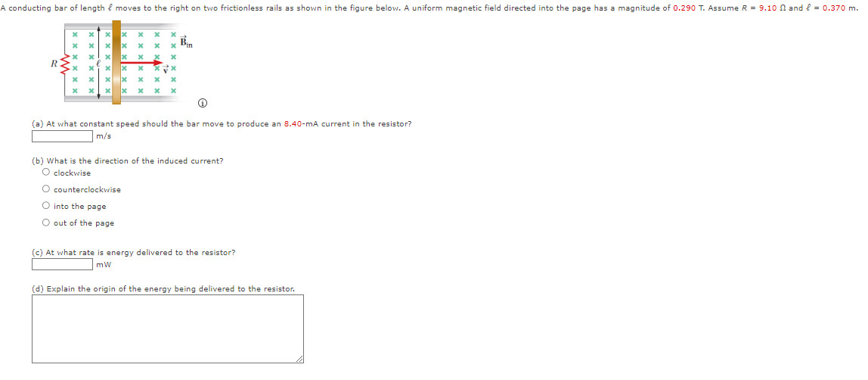Choose the counterclockwise radio option

coord(45,189)
